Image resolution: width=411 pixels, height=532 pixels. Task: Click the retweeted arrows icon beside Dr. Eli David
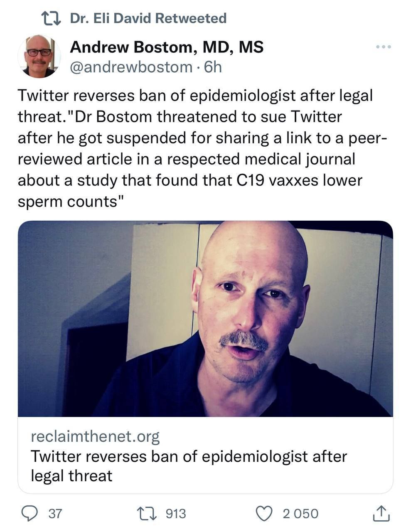(52, 18)
